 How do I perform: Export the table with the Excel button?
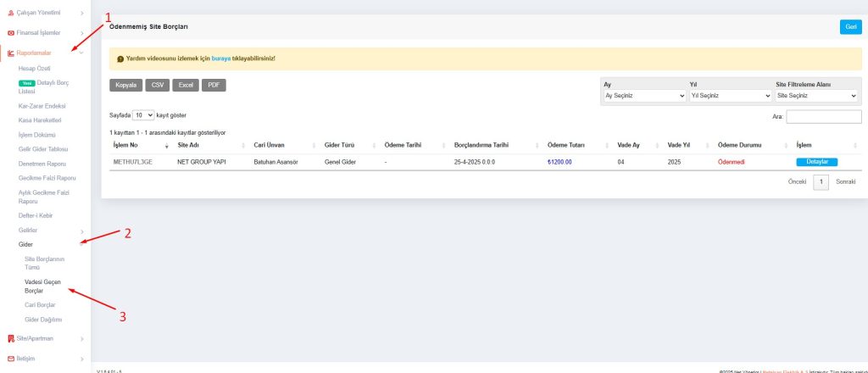[x=186, y=85]
